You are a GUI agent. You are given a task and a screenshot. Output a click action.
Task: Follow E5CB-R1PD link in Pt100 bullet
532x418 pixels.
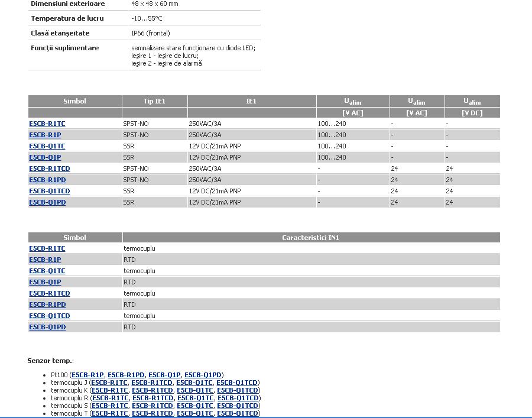point(126,375)
